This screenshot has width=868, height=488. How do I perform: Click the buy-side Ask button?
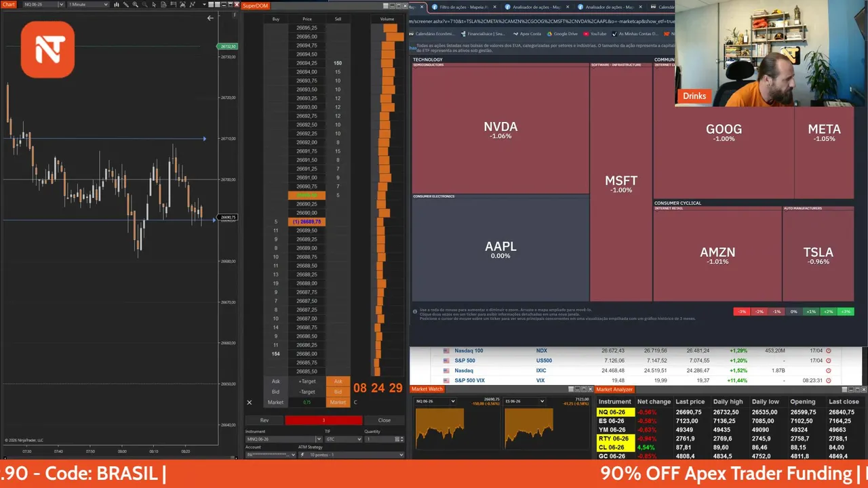tap(275, 381)
